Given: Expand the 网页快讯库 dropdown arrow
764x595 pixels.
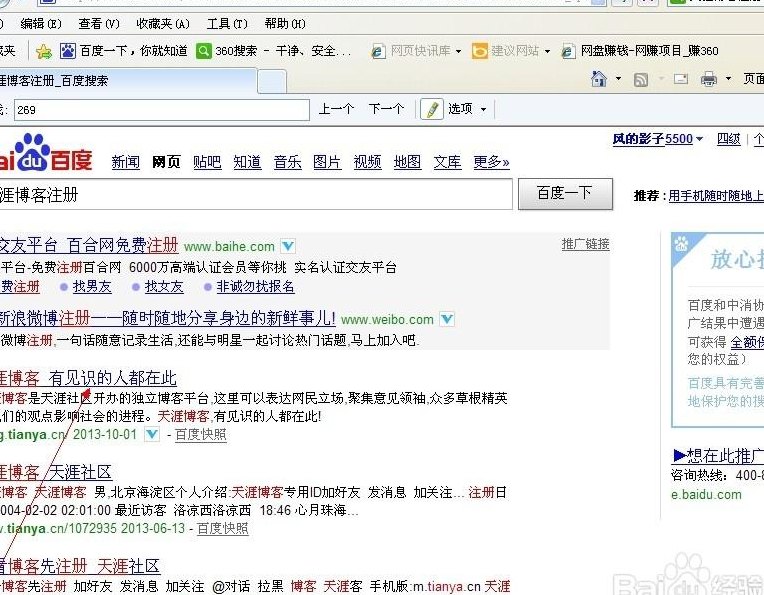Looking at the screenshot, I should (x=458, y=51).
